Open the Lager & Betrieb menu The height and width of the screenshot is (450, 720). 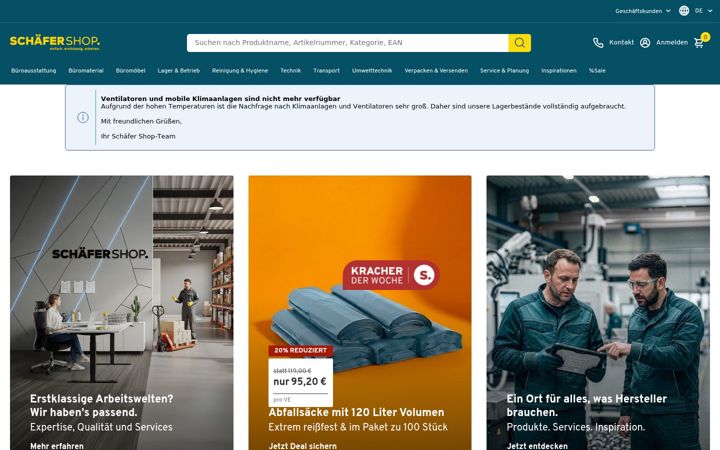[x=179, y=71]
